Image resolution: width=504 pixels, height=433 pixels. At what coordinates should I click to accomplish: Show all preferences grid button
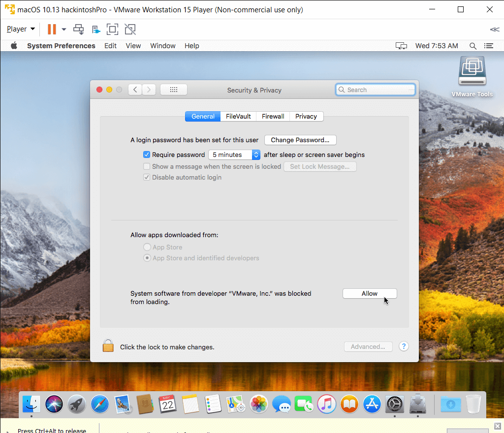174,90
